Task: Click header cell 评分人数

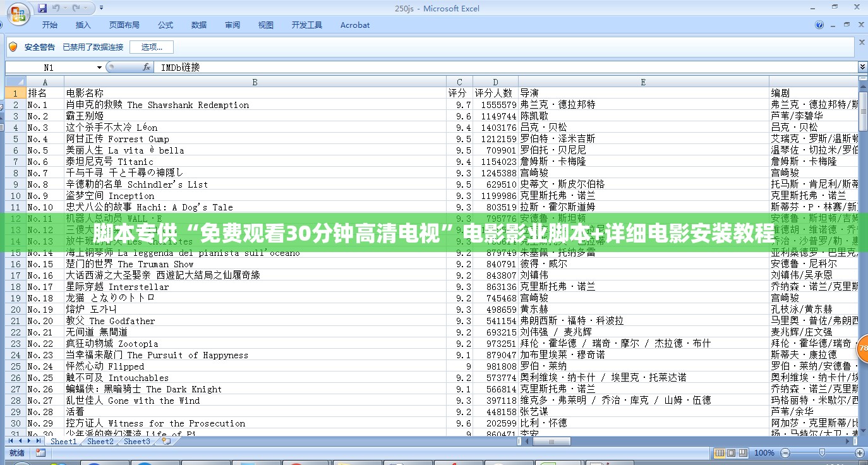Action: [x=496, y=93]
